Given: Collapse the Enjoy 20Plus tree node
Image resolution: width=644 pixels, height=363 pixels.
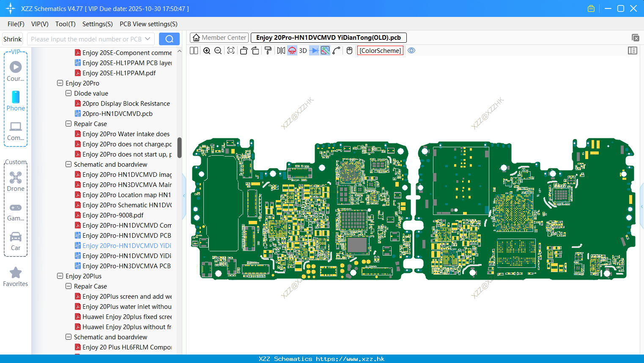Looking at the screenshot, I should [60, 276].
